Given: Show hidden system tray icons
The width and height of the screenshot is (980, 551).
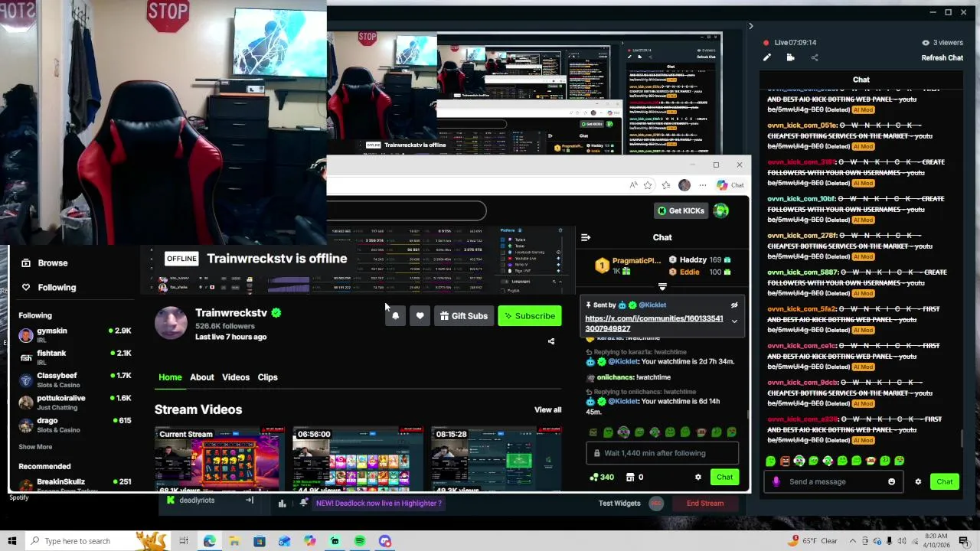Looking at the screenshot, I should pyautogui.click(x=853, y=541).
